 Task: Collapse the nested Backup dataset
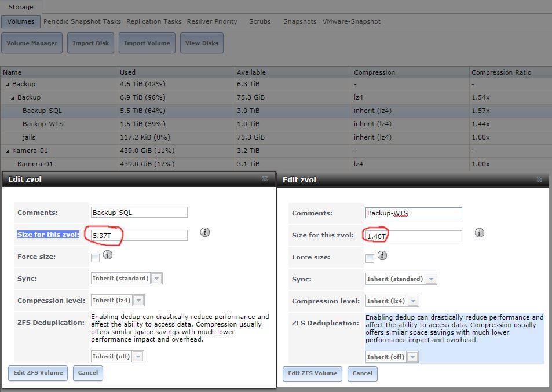click(13, 98)
